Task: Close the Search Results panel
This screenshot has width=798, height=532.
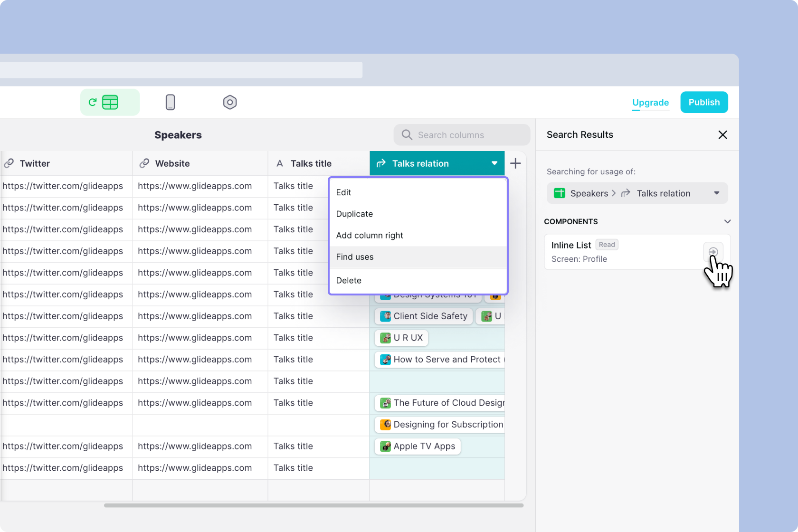Action: pos(722,135)
